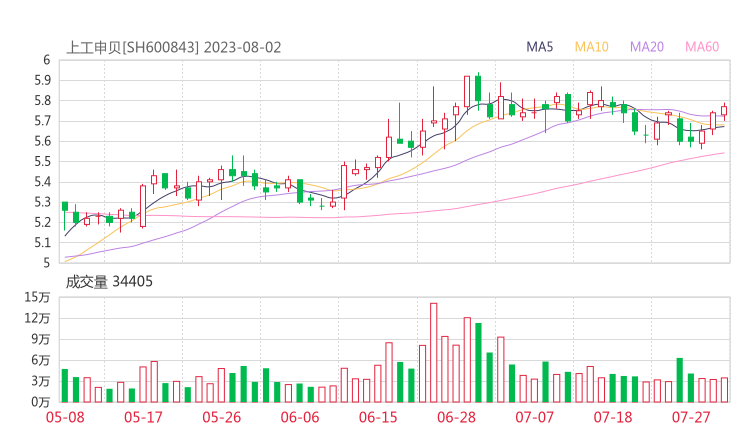Click the 成交量 34405 volume label
The width and height of the screenshot is (740, 440).
[109, 282]
